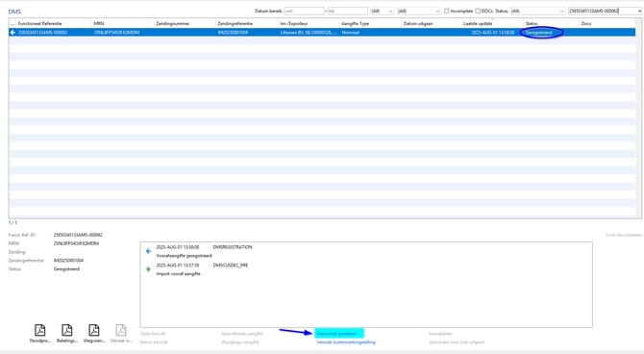Sort by Laatste update column header
The width and height of the screenshot is (644, 354).
coord(478,23)
